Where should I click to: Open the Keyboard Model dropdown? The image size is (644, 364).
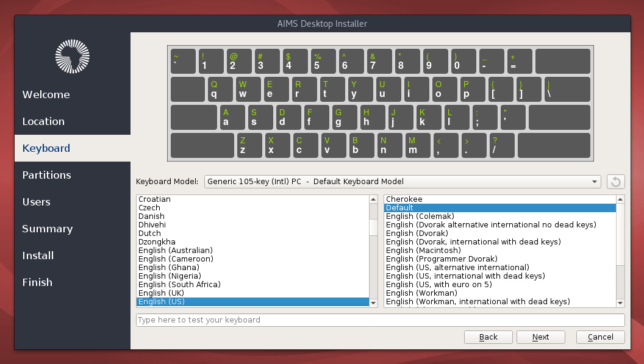tap(402, 182)
